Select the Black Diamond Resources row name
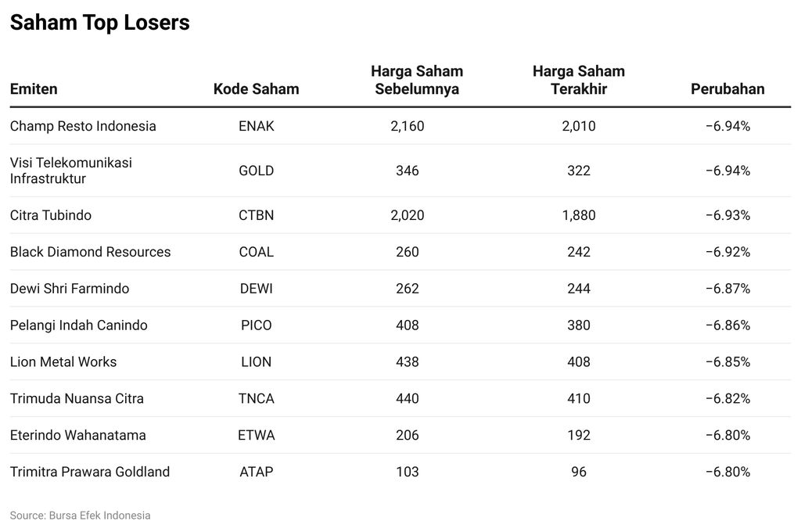 90,252
